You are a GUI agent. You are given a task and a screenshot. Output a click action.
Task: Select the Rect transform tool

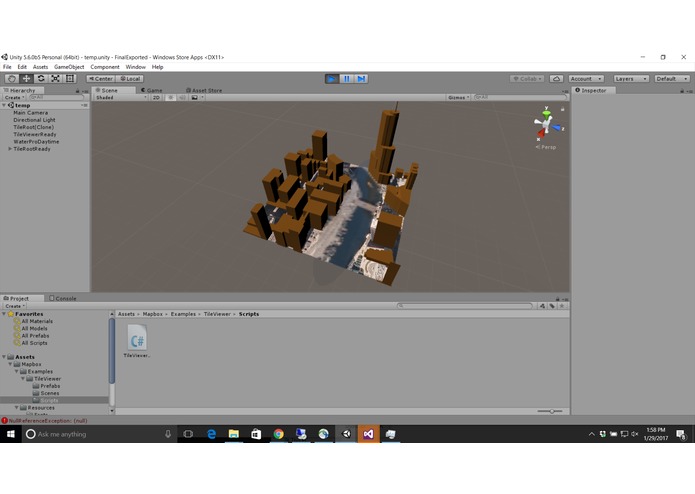pyautogui.click(x=70, y=78)
